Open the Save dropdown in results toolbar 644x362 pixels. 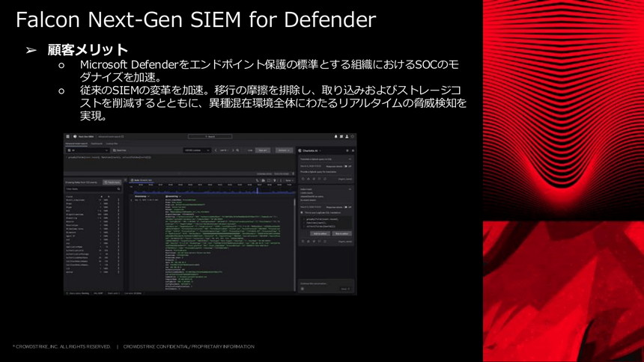(x=290, y=180)
